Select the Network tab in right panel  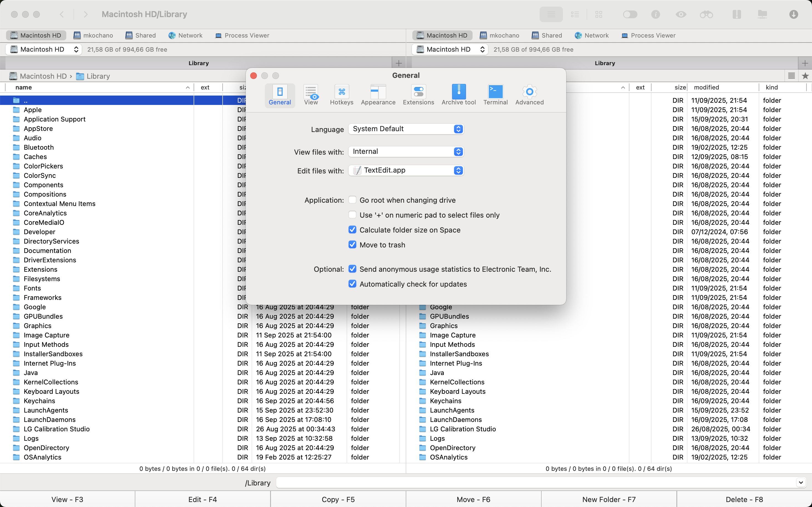pyautogui.click(x=592, y=36)
